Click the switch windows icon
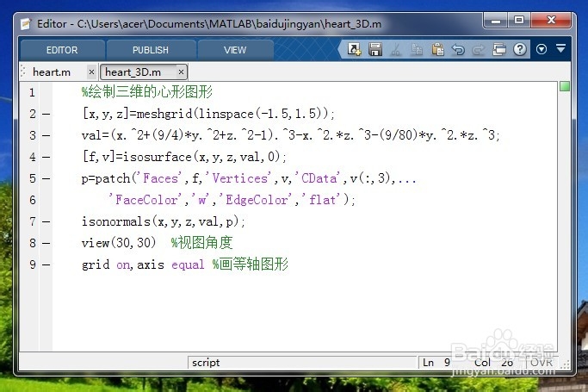This screenshot has height=392, width=588. (x=498, y=49)
